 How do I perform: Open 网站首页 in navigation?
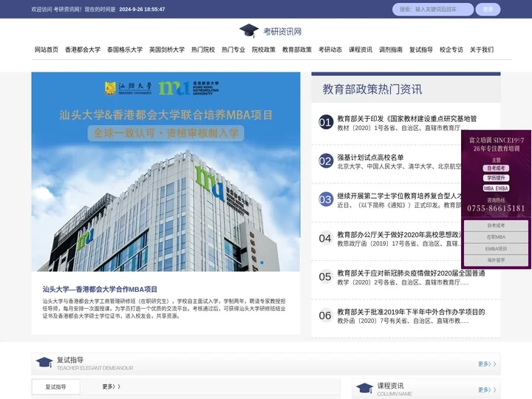point(47,50)
